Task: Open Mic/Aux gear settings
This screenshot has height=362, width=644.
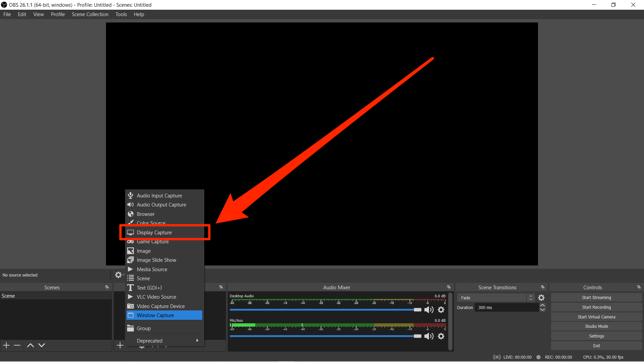Action: 441,336
